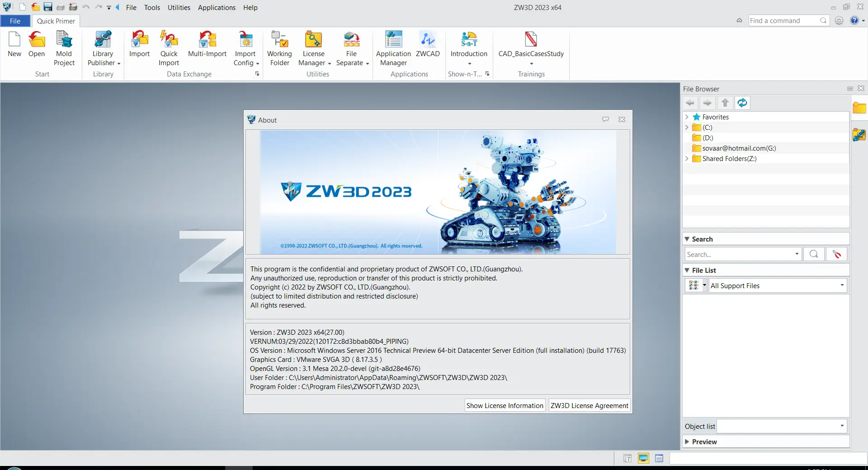The width and height of the screenshot is (868, 470).
Task: Collapse the ribbon with the up chevron
Action: coord(740,20)
